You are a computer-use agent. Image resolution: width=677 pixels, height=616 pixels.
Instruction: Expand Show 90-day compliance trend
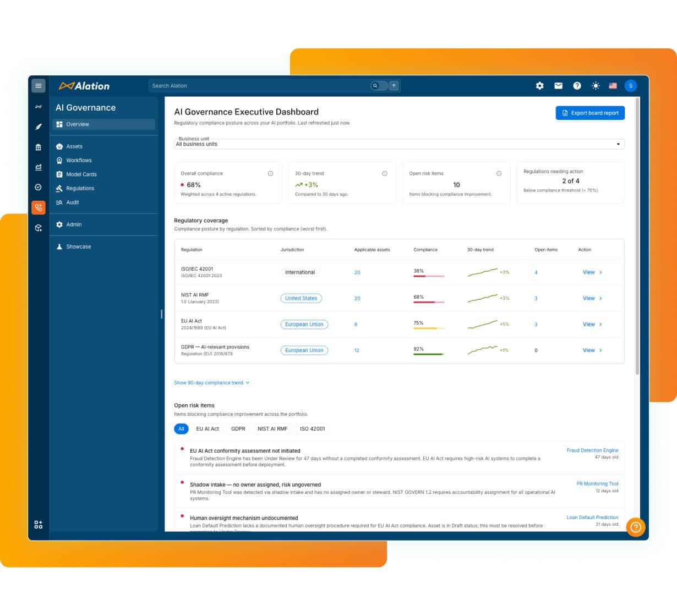pyautogui.click(x=211, y=383)
